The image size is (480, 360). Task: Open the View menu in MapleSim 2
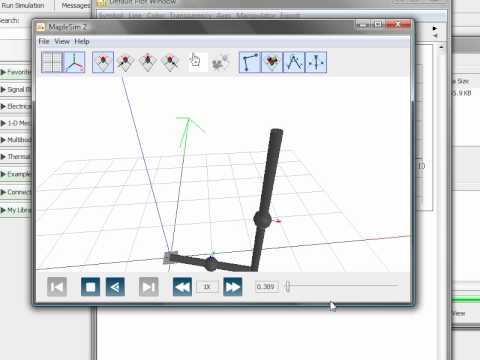pos(62,42)
